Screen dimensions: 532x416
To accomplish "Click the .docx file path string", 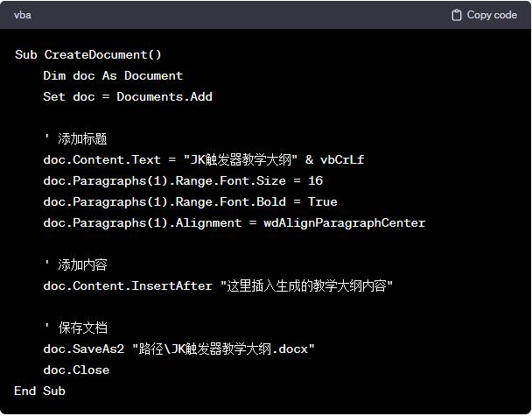I will (x=223, y=349).
